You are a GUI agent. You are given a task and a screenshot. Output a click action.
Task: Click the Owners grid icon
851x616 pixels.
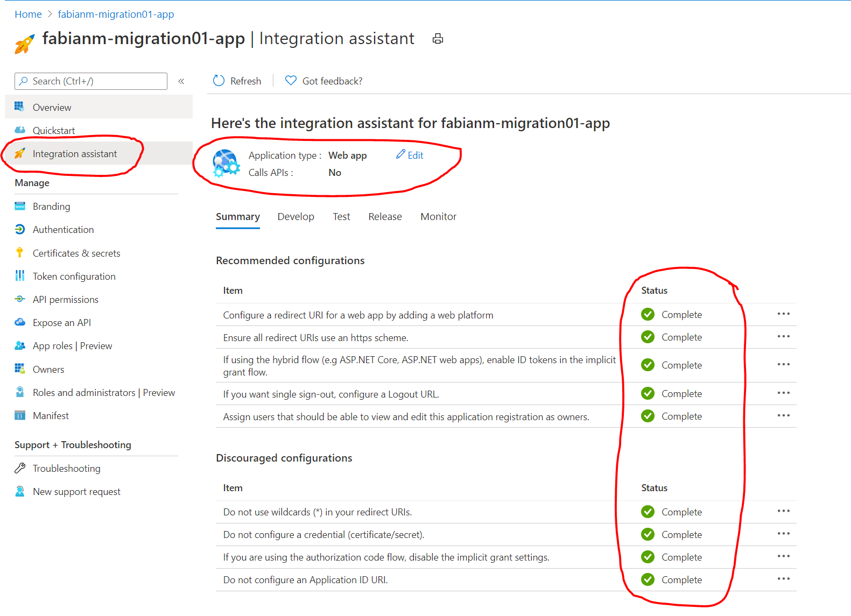pyautogui.click(x=20, y=369)
